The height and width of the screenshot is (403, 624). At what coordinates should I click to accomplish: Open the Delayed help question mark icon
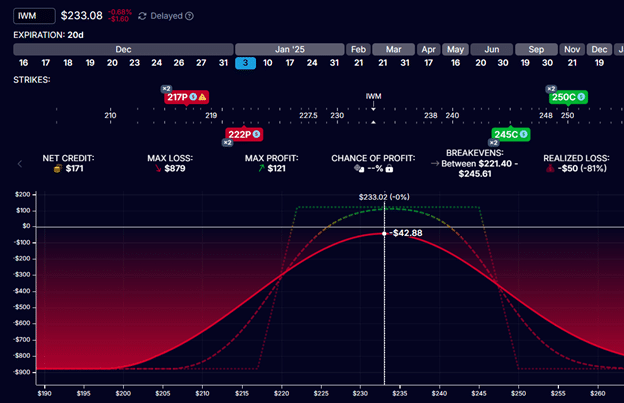click(190, 16)
